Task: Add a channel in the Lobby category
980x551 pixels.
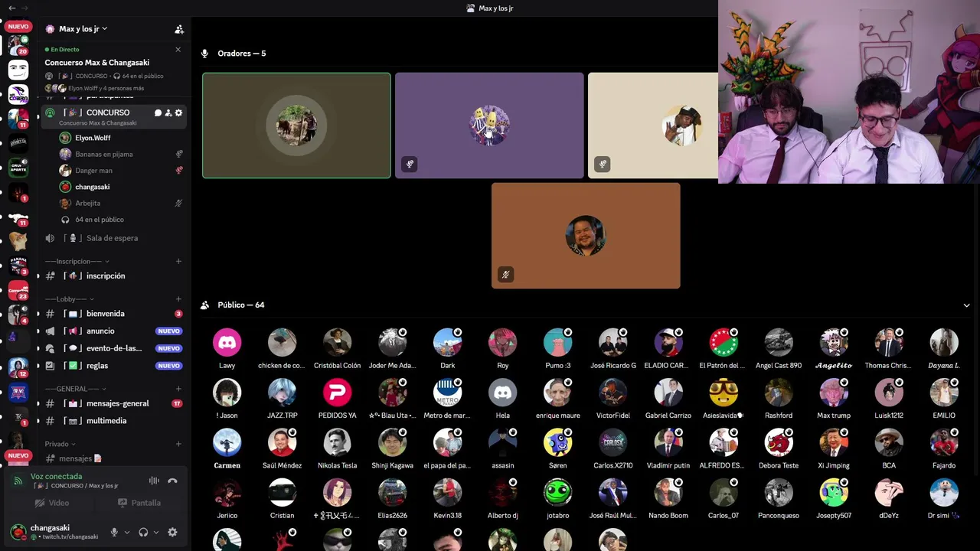Action: [178, 299]
